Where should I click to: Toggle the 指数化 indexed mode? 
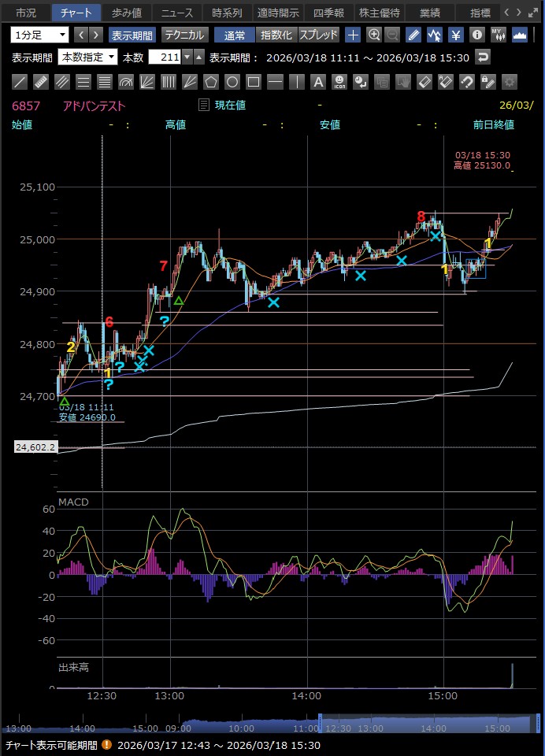(276, 35)
